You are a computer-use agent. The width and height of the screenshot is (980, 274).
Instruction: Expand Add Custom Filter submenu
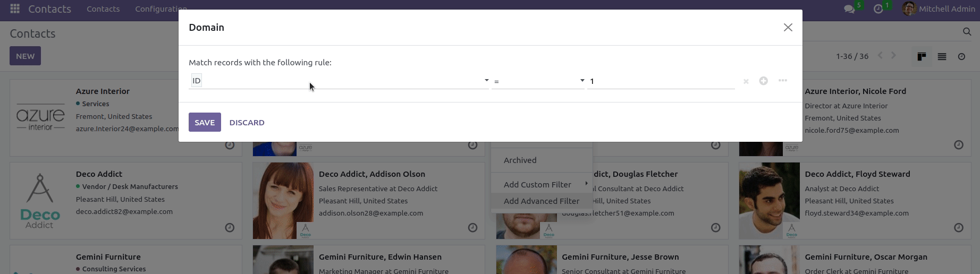pos(541,184)
